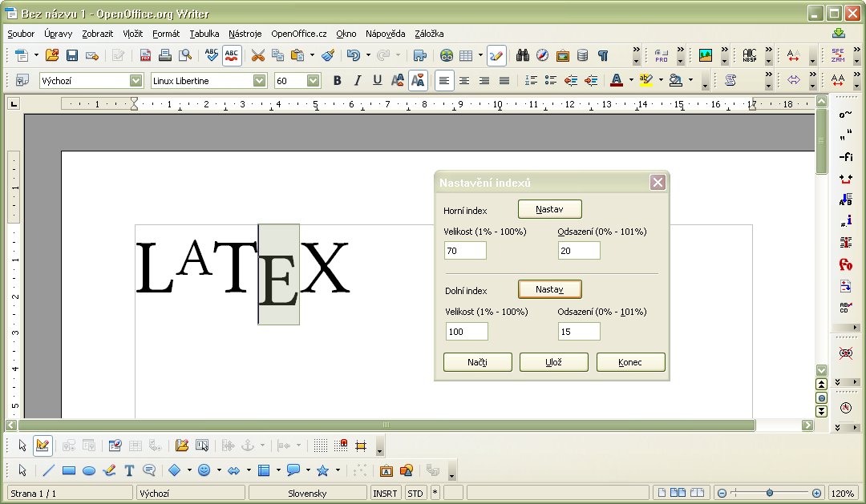This screenshot has width=866, height=504.
Task: Toggle Underline formatting
Action: click(x=377, y=81)
